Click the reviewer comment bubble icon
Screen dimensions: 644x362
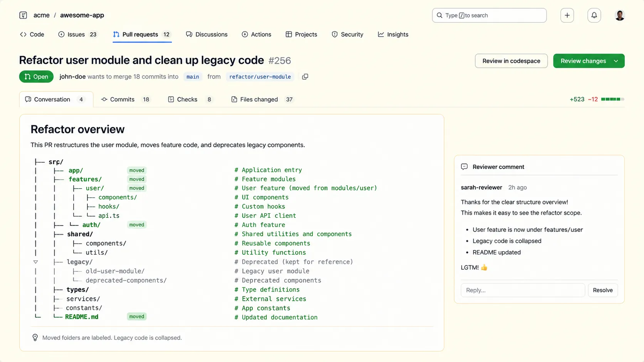(464, 167)
